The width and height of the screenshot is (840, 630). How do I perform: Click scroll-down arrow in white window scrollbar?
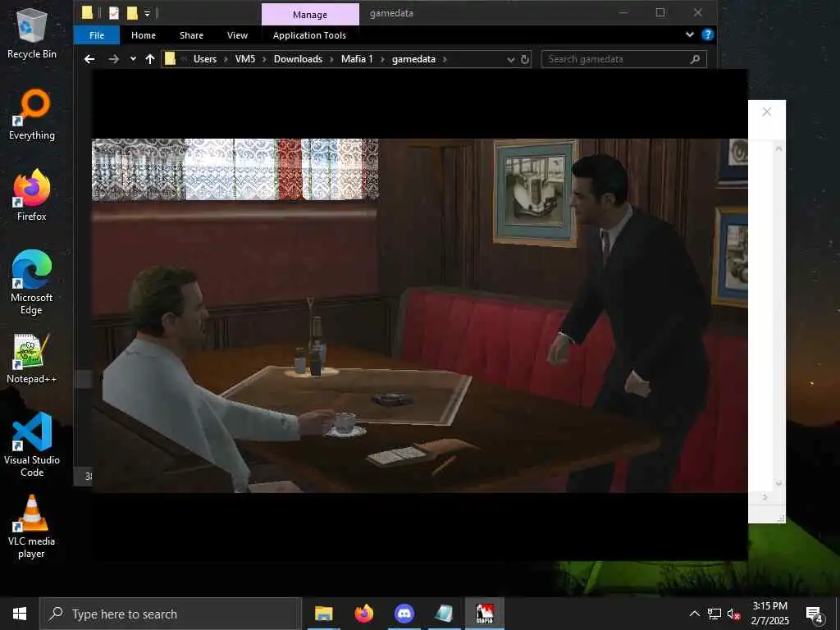point(778,483)
